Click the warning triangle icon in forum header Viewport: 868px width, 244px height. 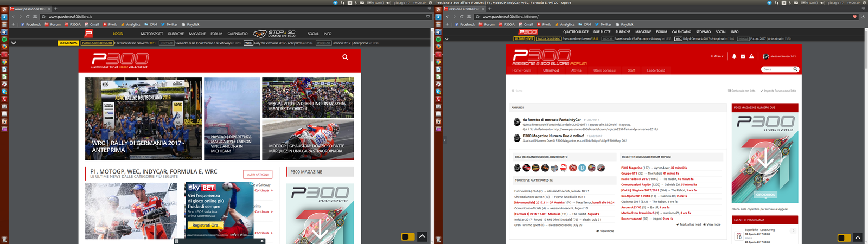click(751, 56)
